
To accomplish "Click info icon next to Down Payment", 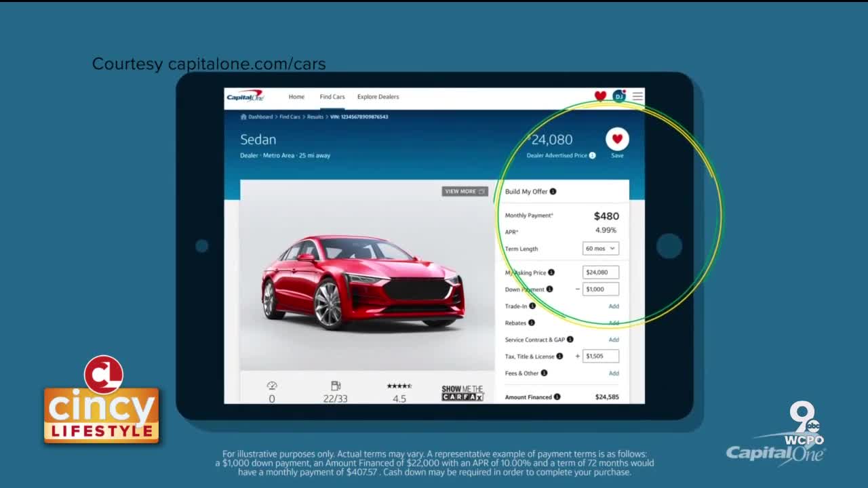I will [x=549, y=289].
